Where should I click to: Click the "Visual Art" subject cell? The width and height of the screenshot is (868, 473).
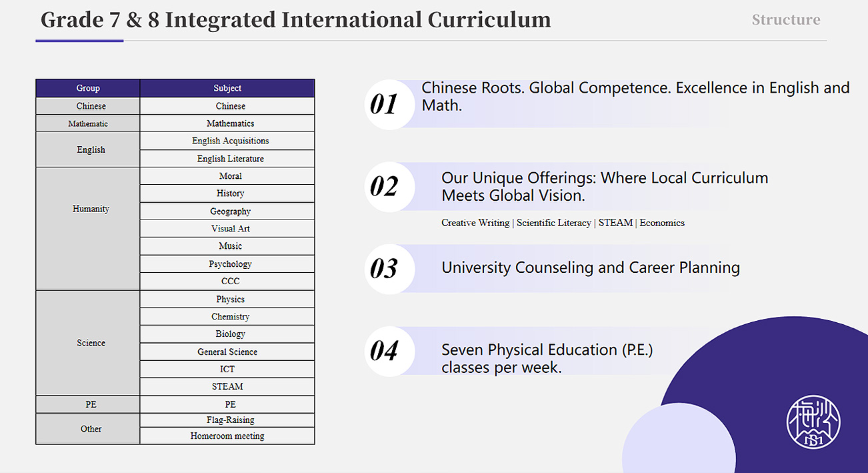227,229
